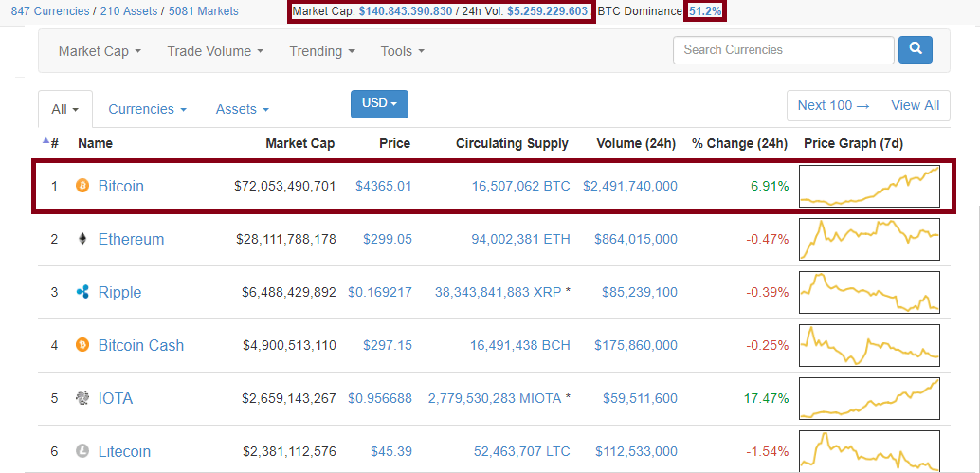Switch to the Assets tab
The image size is (980, 473).
tap(242, 109)
